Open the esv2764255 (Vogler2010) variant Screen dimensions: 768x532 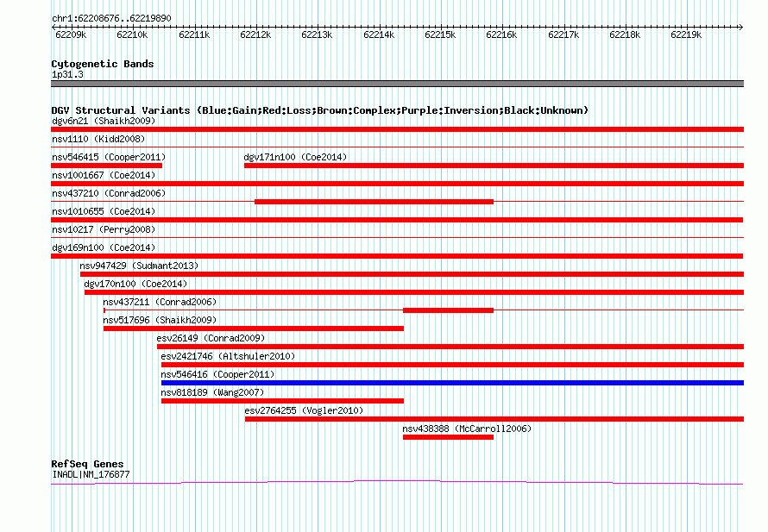(304, 410)
